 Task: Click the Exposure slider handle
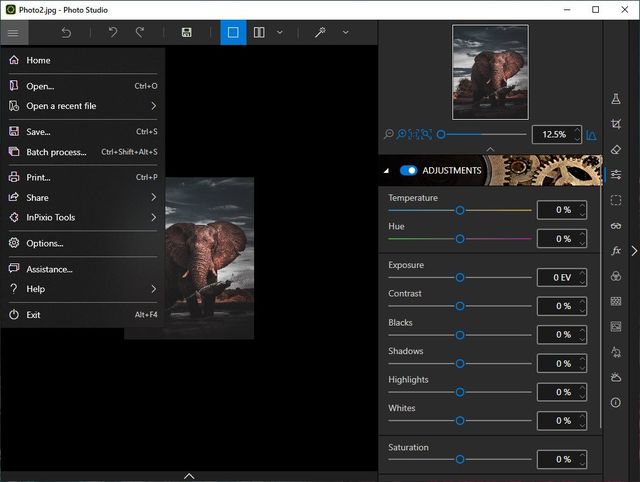[x=460, y=278]
